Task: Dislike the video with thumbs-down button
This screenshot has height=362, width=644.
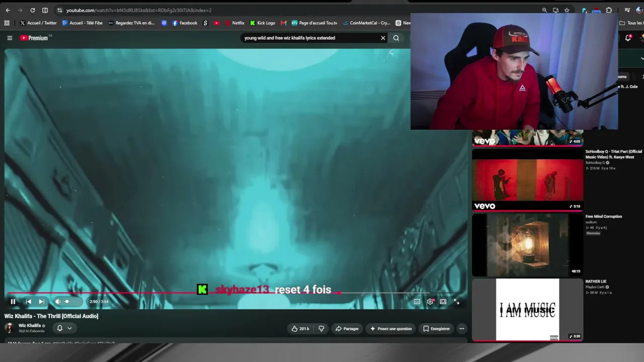Action: point(321,329)
